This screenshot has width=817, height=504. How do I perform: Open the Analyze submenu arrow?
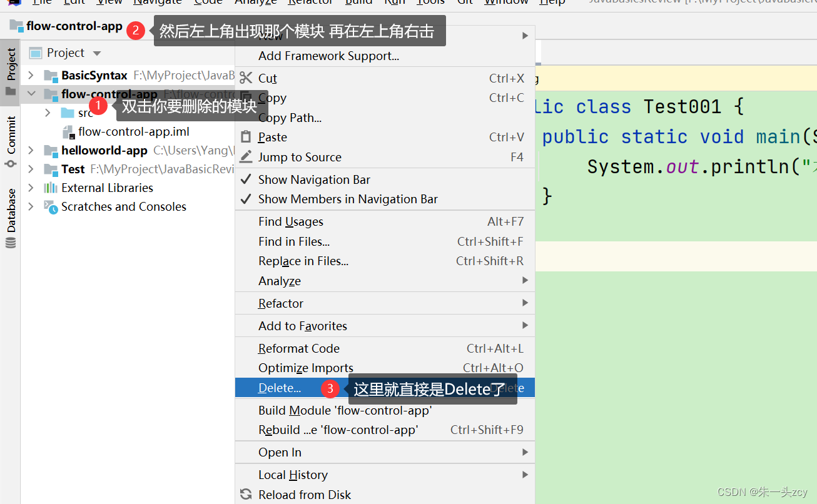point(525,281)
